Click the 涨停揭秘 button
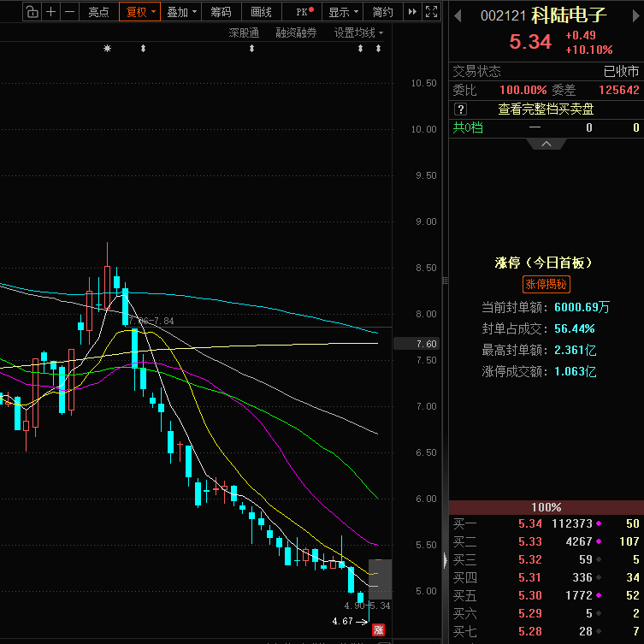This screenshot has height=644, width=644. click(x=547, y=284)
